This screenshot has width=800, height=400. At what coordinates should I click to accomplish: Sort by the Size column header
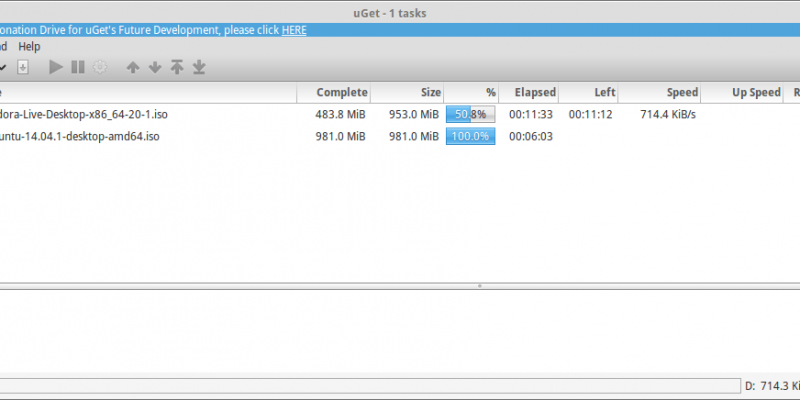point(407,92)
